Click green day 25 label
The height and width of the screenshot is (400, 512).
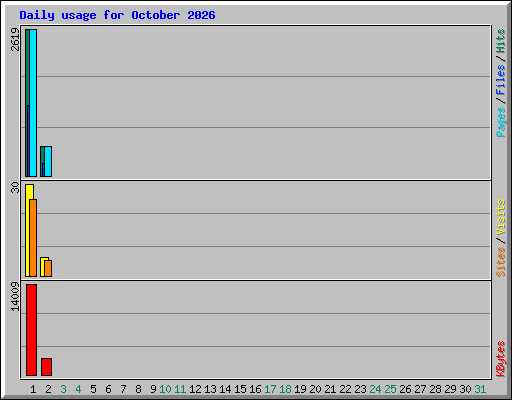pyautogui.click(x=390, y=389)
